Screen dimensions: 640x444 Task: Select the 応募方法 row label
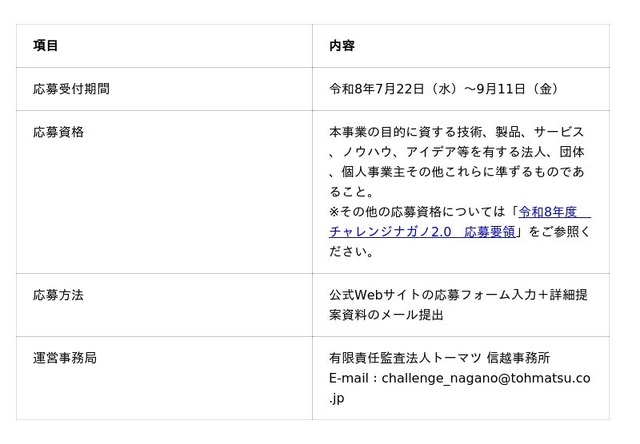[x=58, y=295]
